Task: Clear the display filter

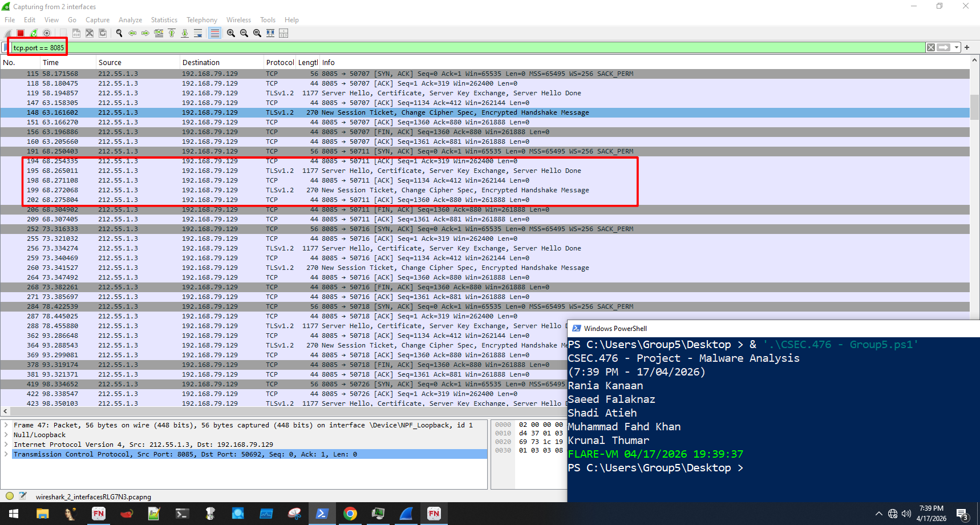Action: (931, 47)
